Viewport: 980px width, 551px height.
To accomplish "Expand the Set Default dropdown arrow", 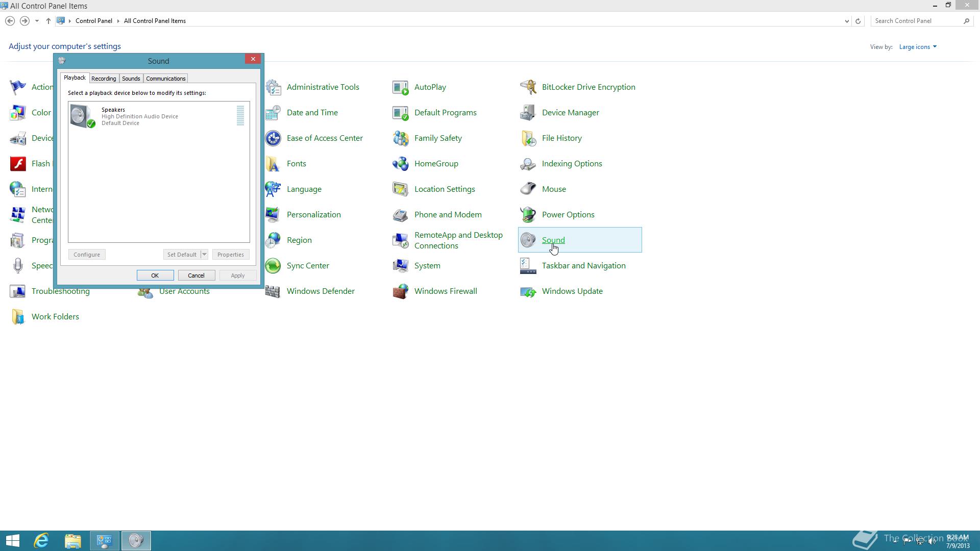I will 204,255.
